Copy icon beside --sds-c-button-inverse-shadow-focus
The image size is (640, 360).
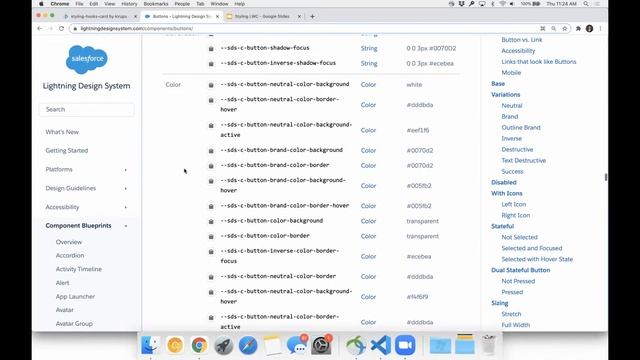pos(211,64)
